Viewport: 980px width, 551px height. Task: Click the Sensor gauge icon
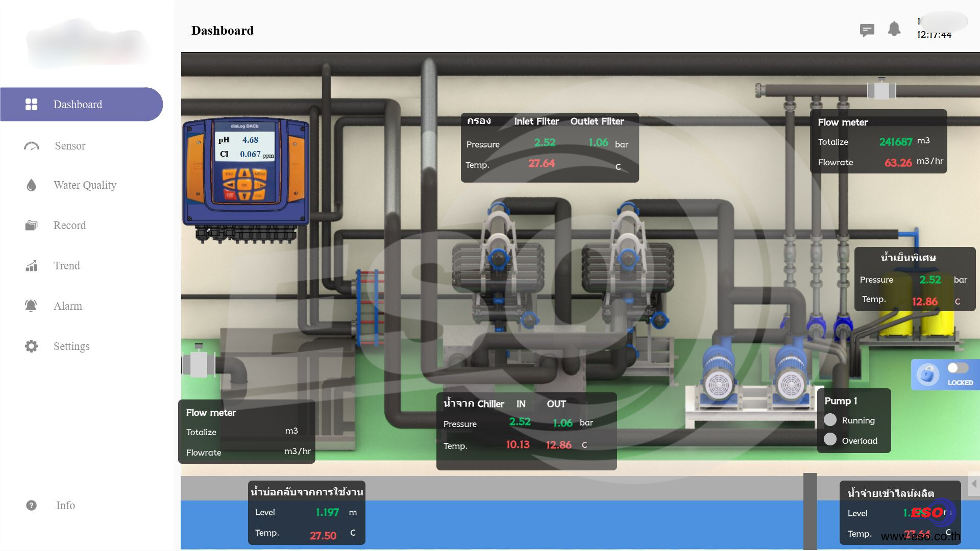32,146
